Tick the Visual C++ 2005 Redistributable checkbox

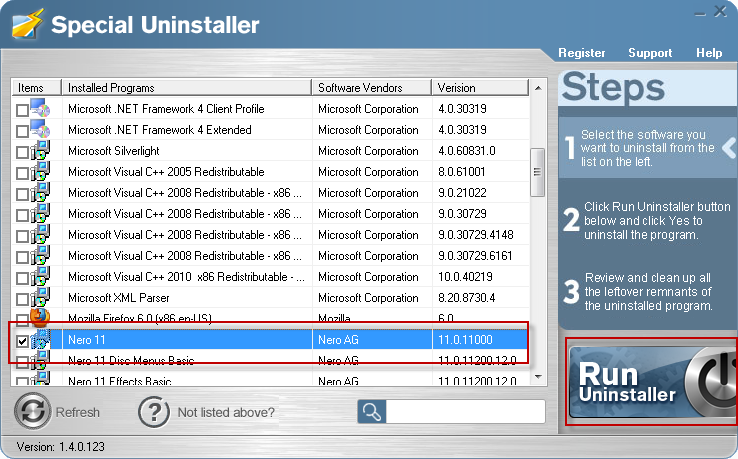22,173
